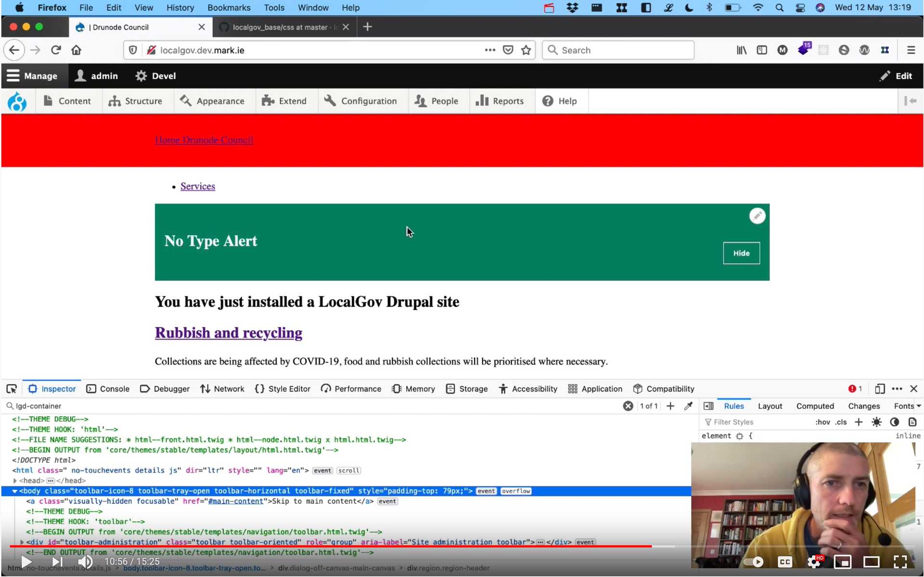Image resolution: width=924 pixels, height=577 pixels.
Task: Expand the toolbar div ellipsis badge
Action: point(540,542)
